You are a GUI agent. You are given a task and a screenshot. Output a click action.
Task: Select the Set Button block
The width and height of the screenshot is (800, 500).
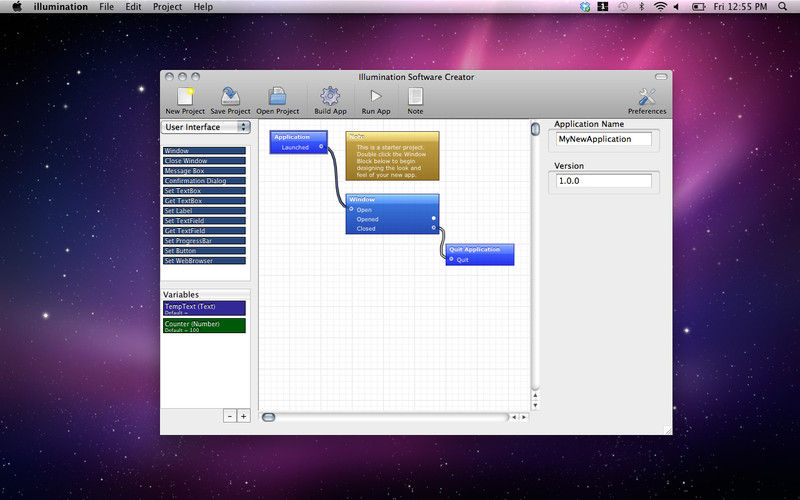click(x=204, y=251)
